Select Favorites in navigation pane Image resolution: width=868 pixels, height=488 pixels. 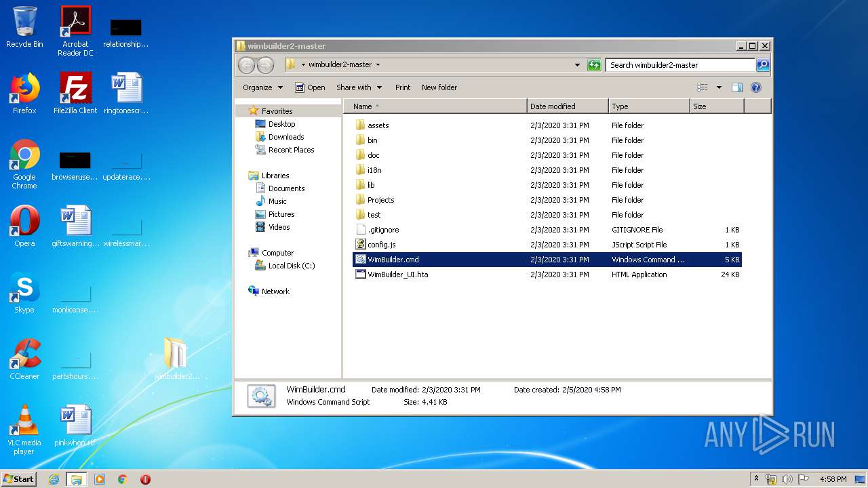(277, 111)
